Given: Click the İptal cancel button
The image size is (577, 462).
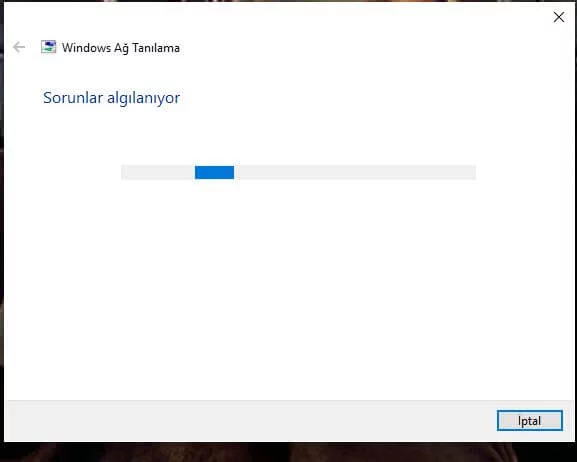Looking at the screenshot, I should pos(530,420).
